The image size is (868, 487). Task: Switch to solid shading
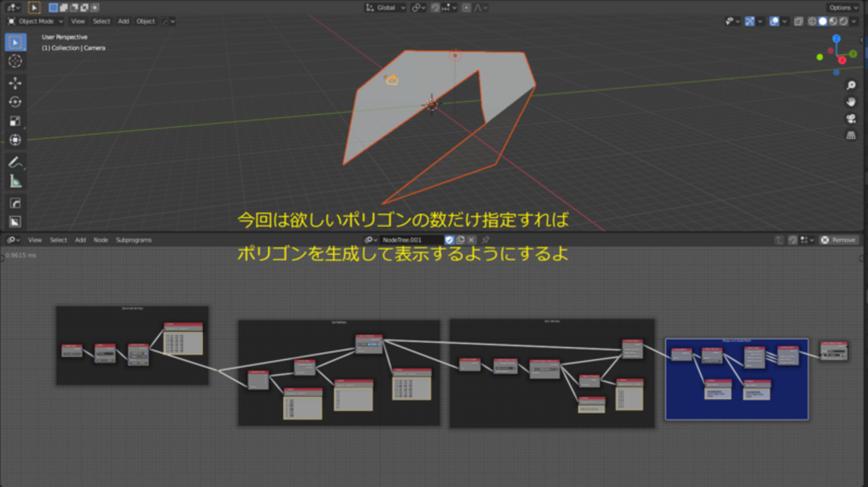click(x=823, y=21)
